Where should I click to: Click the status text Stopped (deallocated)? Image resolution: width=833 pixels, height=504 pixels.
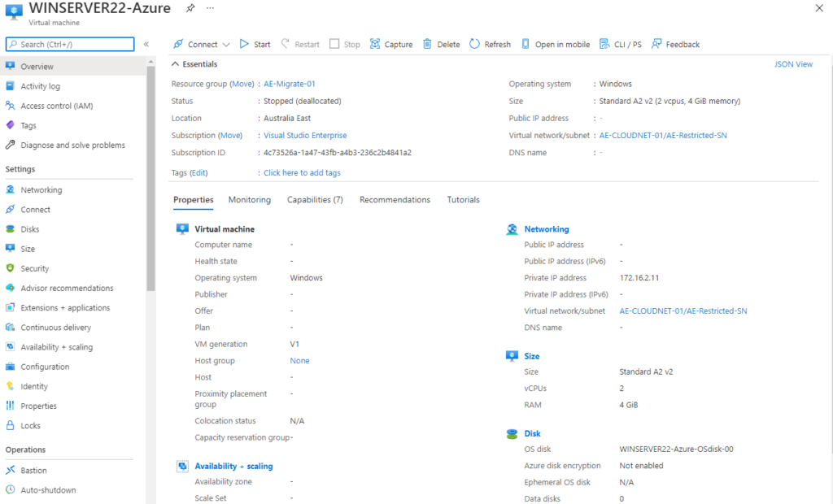(x=303, y=101)
